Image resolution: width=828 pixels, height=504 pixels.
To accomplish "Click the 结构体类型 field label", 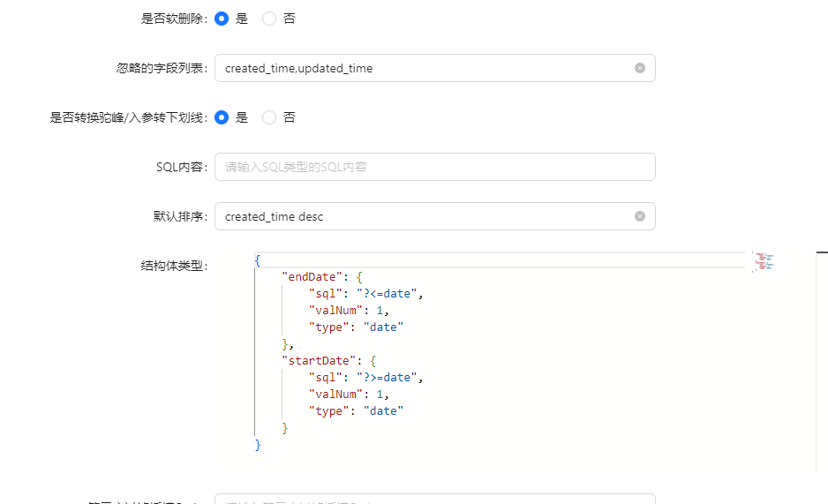I will click(x=173, y=266).
